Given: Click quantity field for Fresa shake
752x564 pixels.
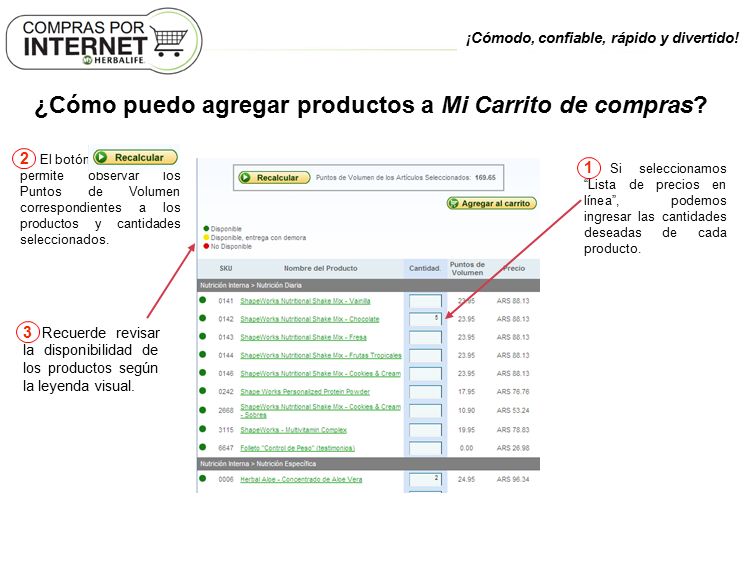Looking at the screenshot, I should click(425, 338).
